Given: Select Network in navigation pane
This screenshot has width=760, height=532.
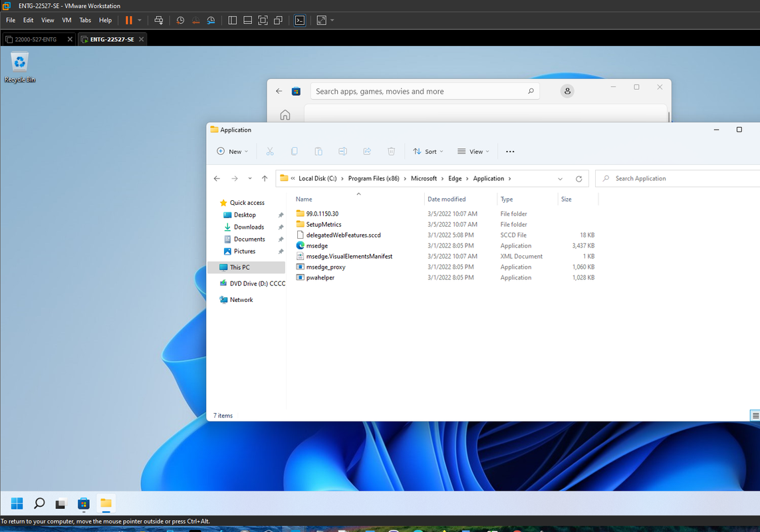Looking at the screenshot, I should point(241,300).
